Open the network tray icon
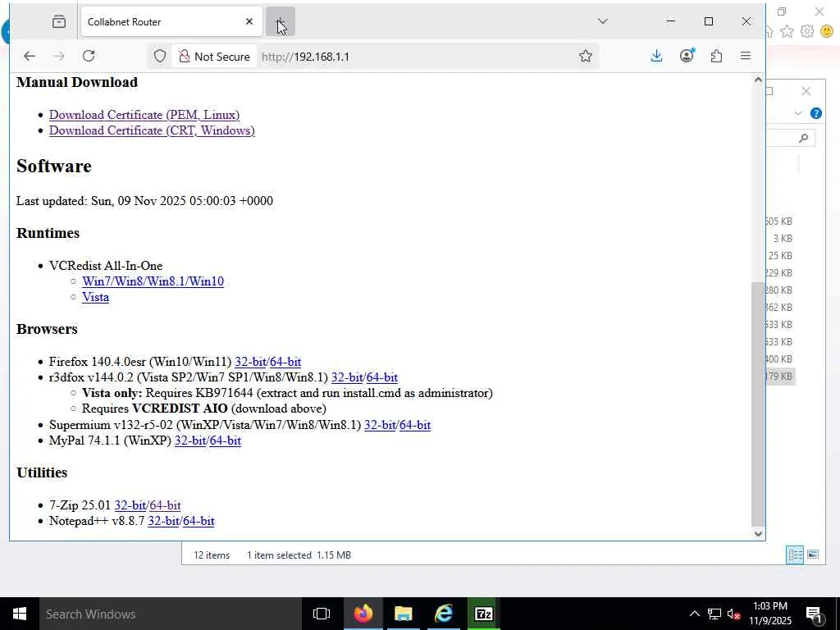The width and height of the screenshot is (840, 630). 714,614
